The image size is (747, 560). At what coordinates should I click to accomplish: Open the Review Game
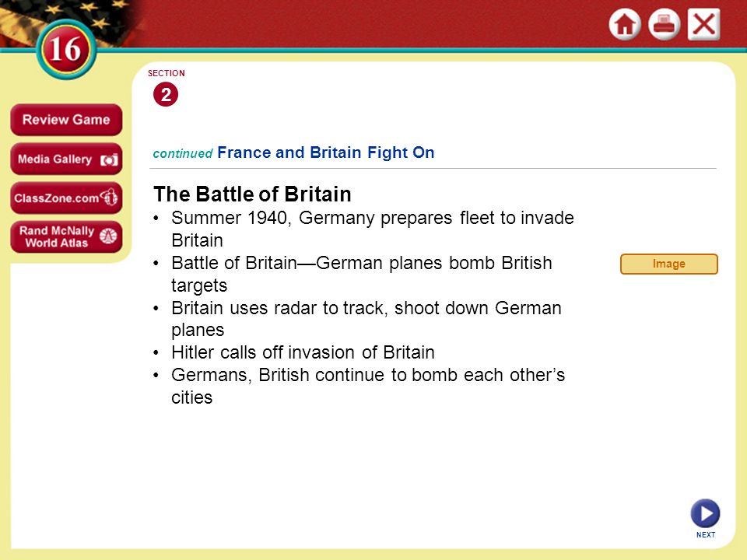[66, 120]
